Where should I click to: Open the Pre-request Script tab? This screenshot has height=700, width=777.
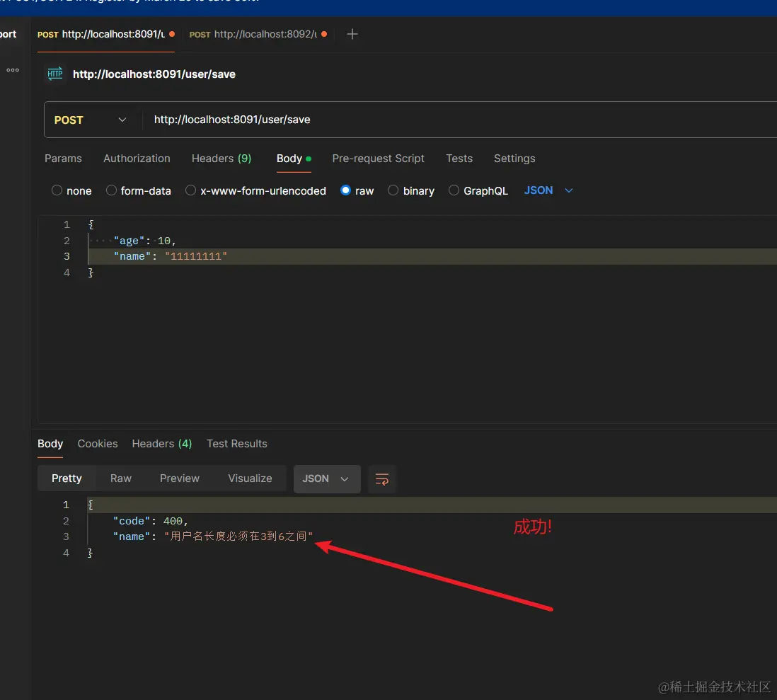(x=378, y=159)
